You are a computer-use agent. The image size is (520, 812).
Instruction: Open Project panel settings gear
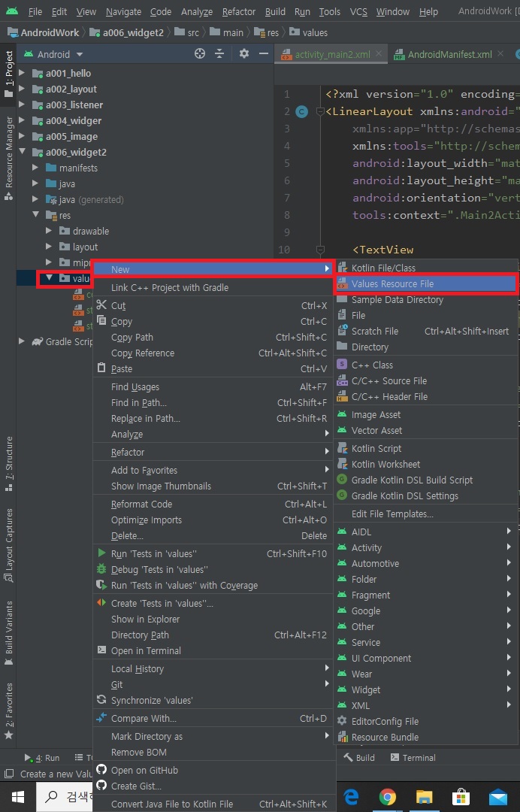(x=244, y=54)
